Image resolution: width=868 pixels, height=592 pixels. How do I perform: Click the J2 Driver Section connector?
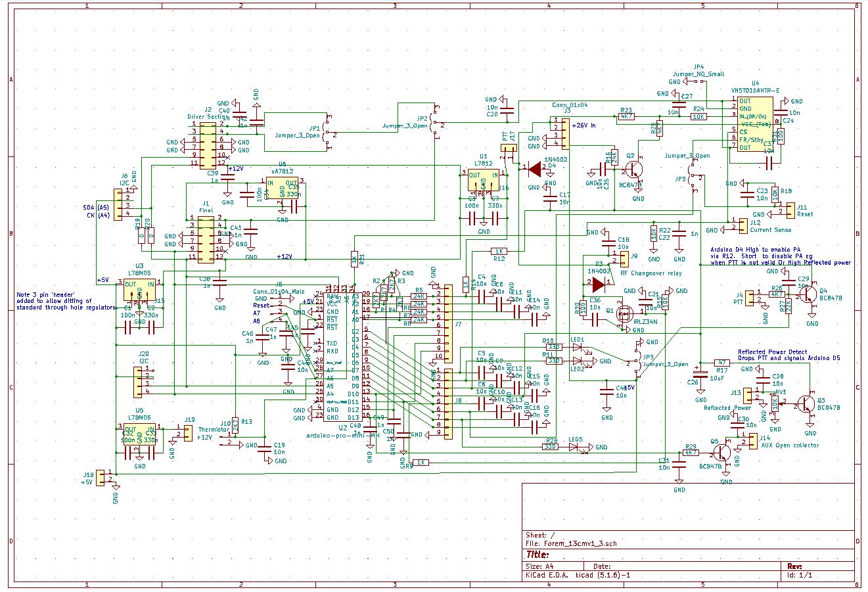[x=208, y=143]
